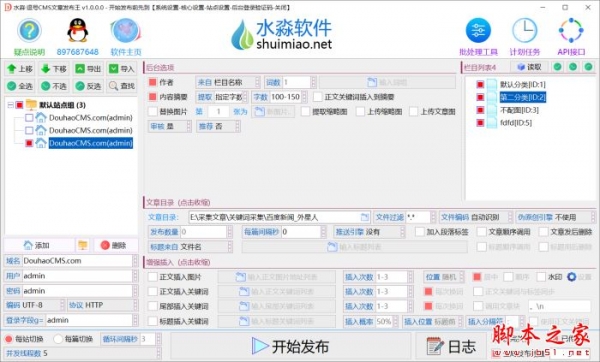
Task: Open 编码 UTF-8 dropdown
Action: tap(34, 305)
